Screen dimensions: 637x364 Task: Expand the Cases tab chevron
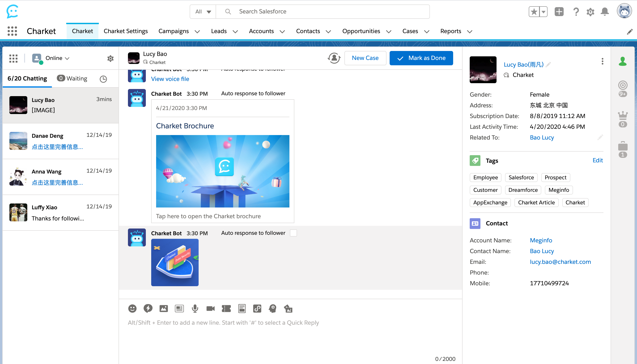click(427, 32)
